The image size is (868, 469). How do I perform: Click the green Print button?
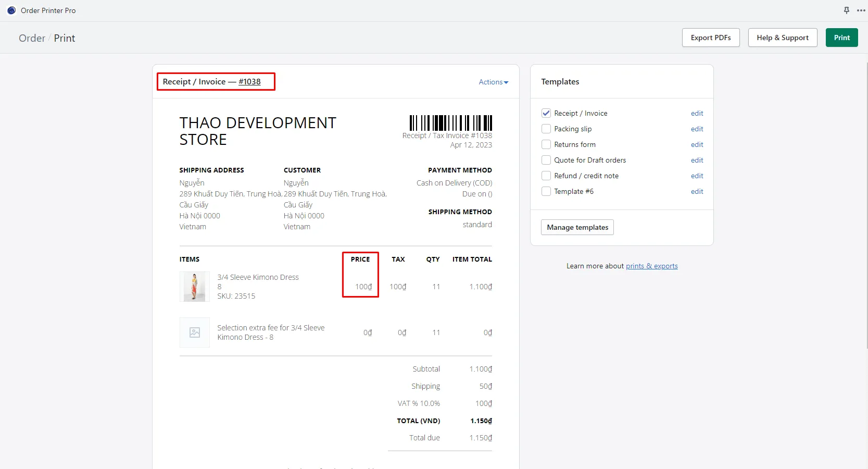(841, 38)
